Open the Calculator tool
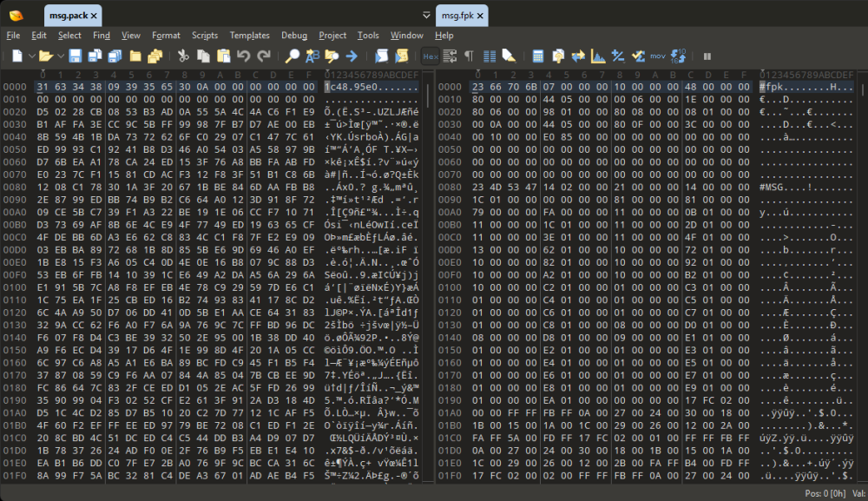Screen dimensions: 868x501 [537, 56]
